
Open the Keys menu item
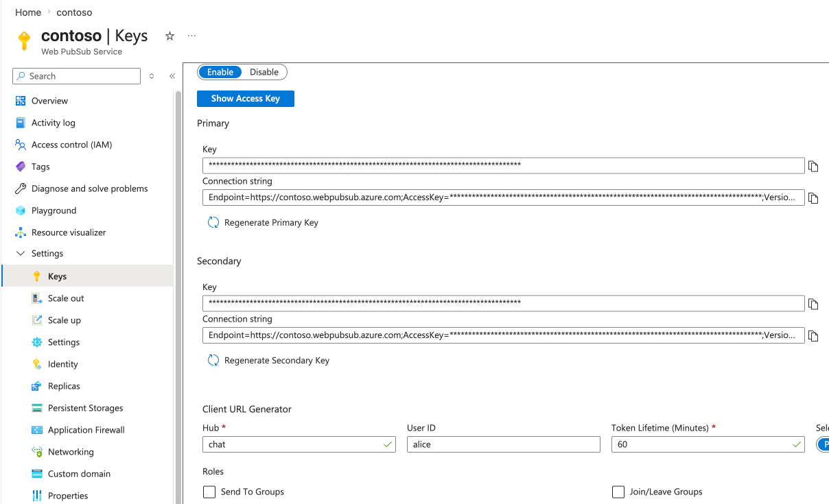[x=87, y=276]
